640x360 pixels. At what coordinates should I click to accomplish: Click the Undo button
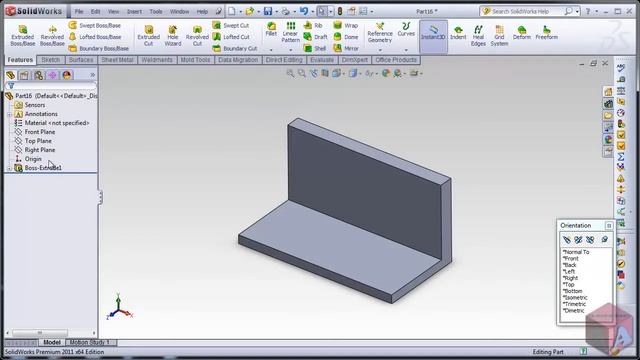click(x=304, y=11)
